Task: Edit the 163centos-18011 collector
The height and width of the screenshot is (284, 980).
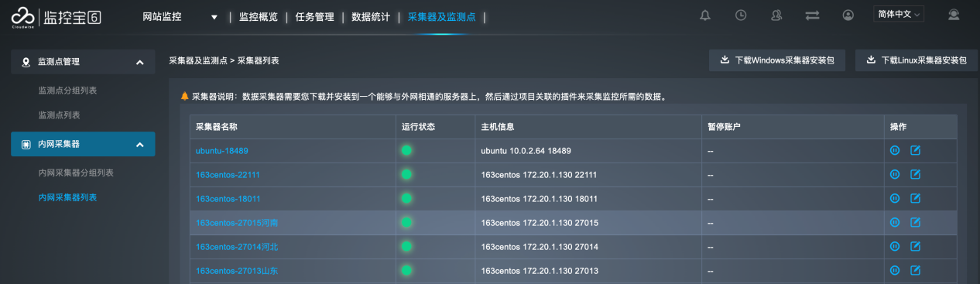Action: click(915, 198)
